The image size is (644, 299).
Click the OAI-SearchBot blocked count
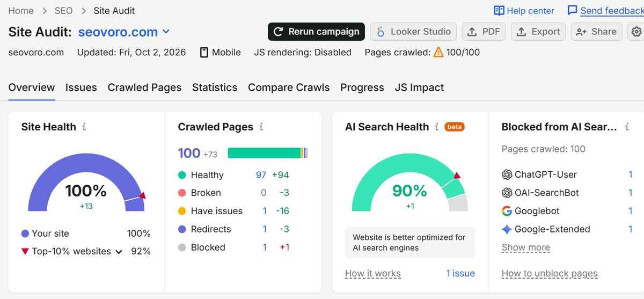click(631, 193)
